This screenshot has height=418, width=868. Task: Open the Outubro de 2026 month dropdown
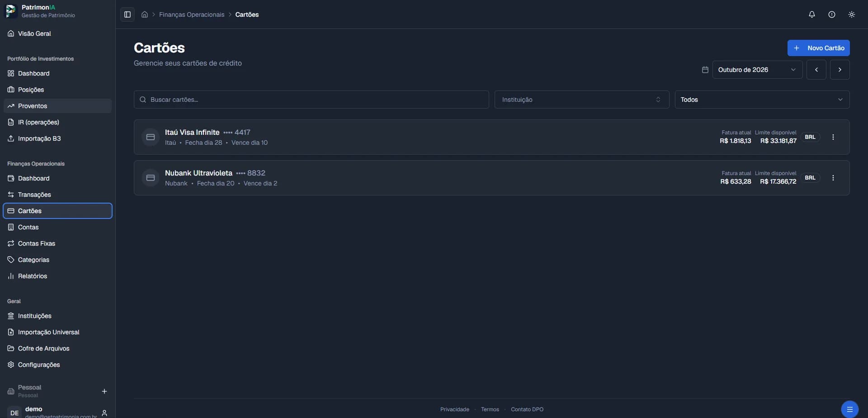click(757, 70)
